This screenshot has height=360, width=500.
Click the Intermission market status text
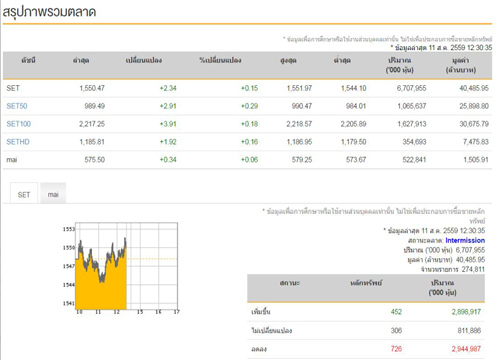click(465, 240)
